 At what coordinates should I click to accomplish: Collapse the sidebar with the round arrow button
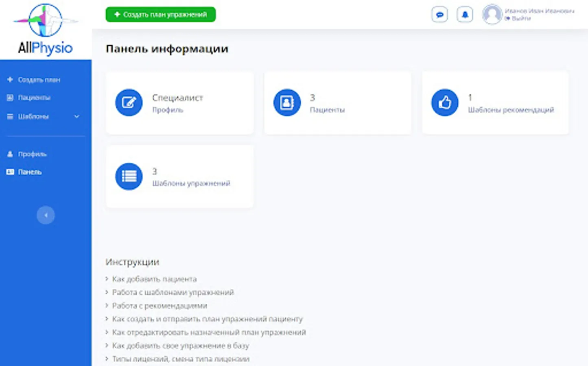(46, 215)
